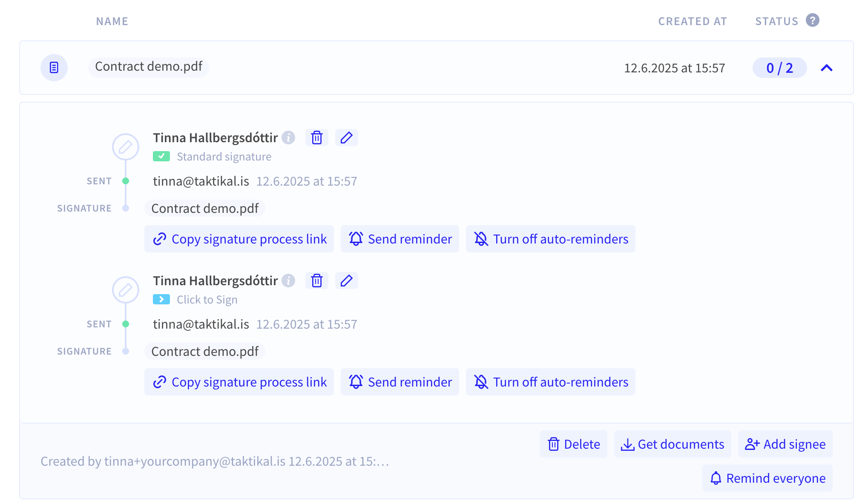This screenshot has height=504, width=868.
Task: Click pencil circle icon for Click to Sign signee
Action: [125, 290]
